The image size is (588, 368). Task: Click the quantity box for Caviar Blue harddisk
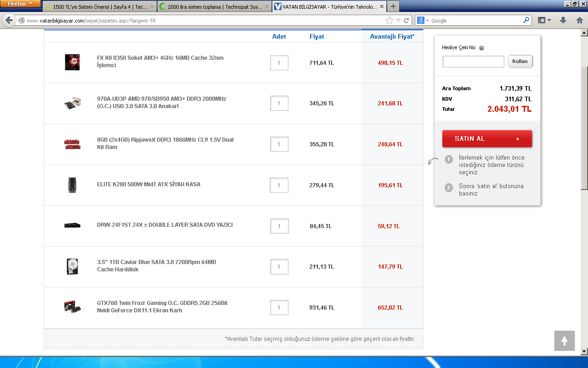click(x=279, y=267)
